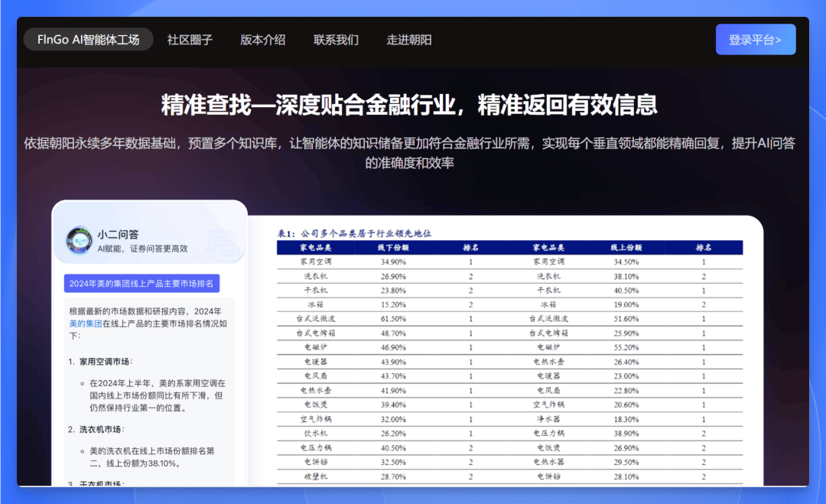Click the 32.00% cell for 空气炸锅
The width and height of the screenshot is (826, 504).
393,419
